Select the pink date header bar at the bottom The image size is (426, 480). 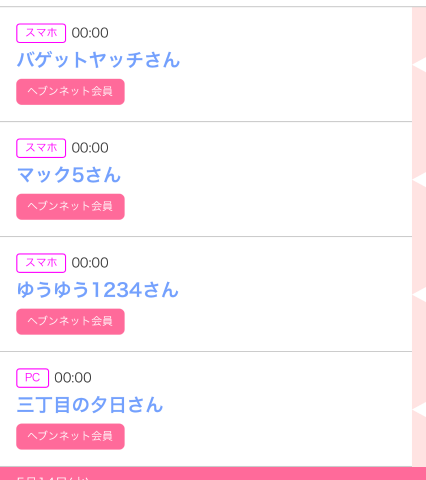(213, 474)
